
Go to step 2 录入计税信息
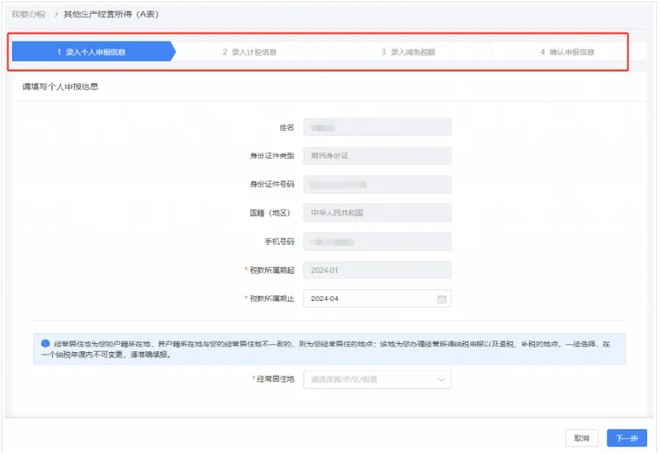tap(250, 52)
